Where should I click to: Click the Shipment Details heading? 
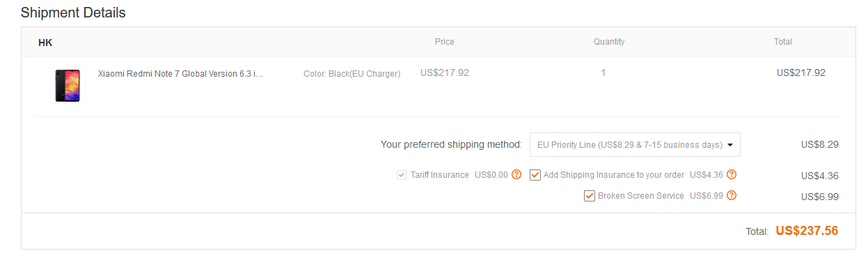point(73,13)
